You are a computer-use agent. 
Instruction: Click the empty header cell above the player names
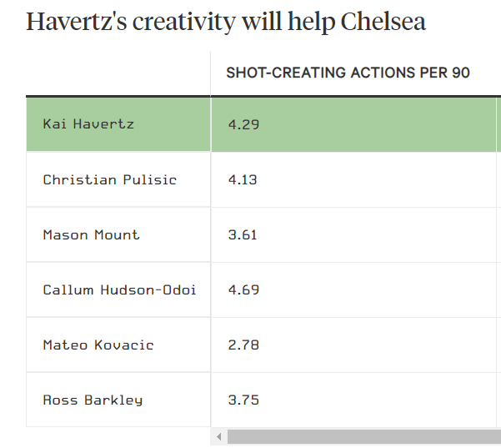pyautogui.click(x=118, y=73)
